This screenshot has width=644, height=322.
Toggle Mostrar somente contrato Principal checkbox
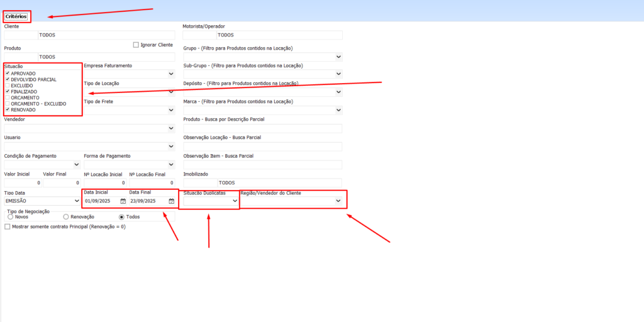(8, 226)
